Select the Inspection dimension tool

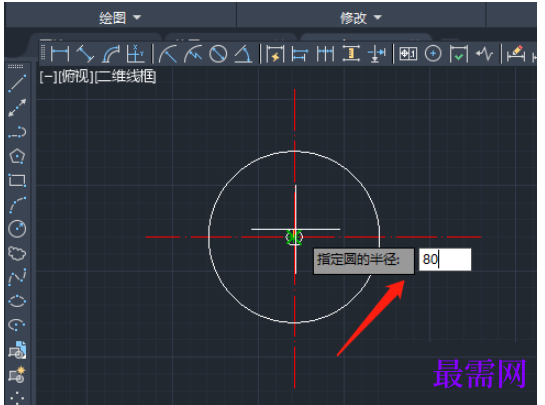(x=459, y=54)
